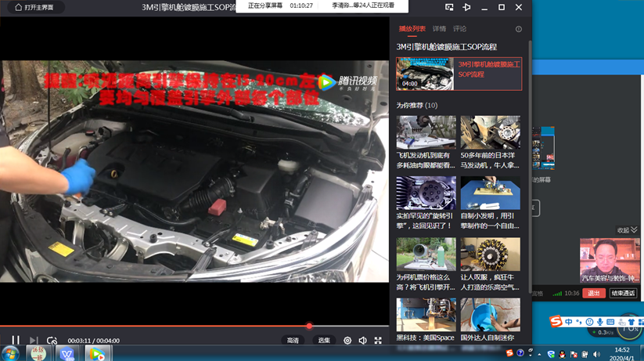The width and height of the screenshot is (644, 361).
Task: Click network speed 0.3K/s widget
Action: [603, 332]
